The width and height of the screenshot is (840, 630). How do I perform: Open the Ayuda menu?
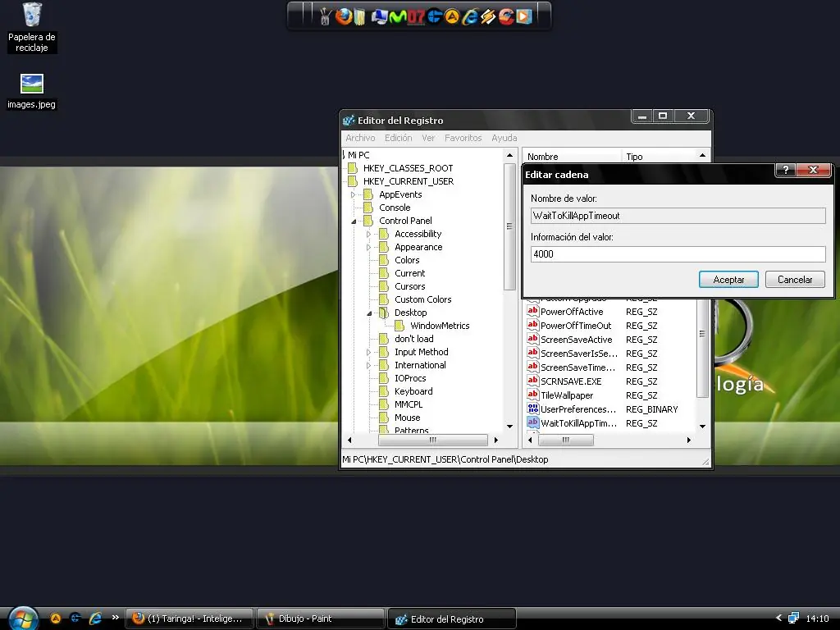tap(504, 138)
